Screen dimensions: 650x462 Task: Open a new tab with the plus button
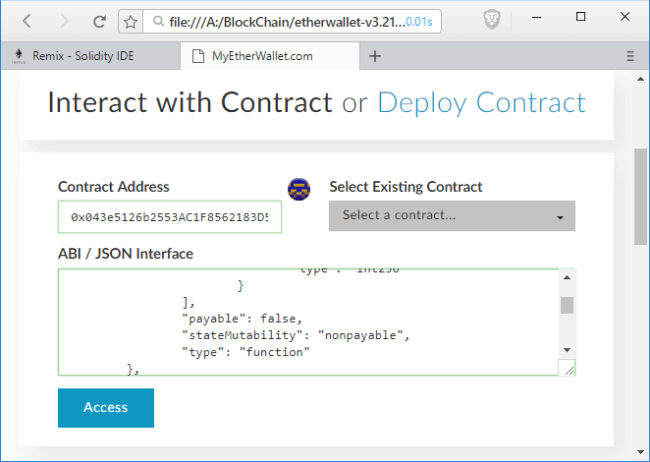375,56
